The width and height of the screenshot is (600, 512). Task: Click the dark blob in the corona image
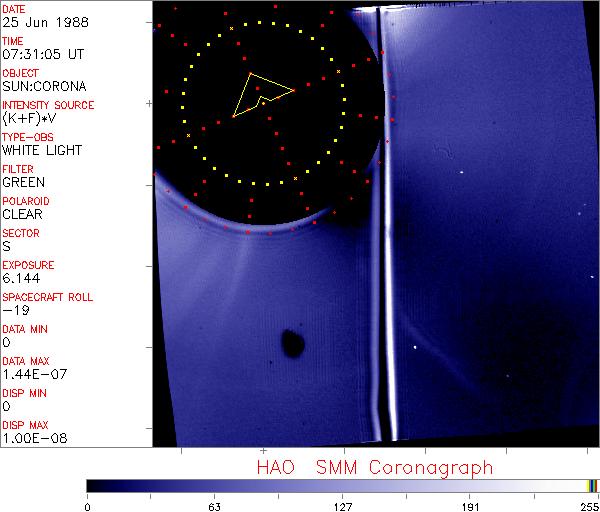(293, 343)
